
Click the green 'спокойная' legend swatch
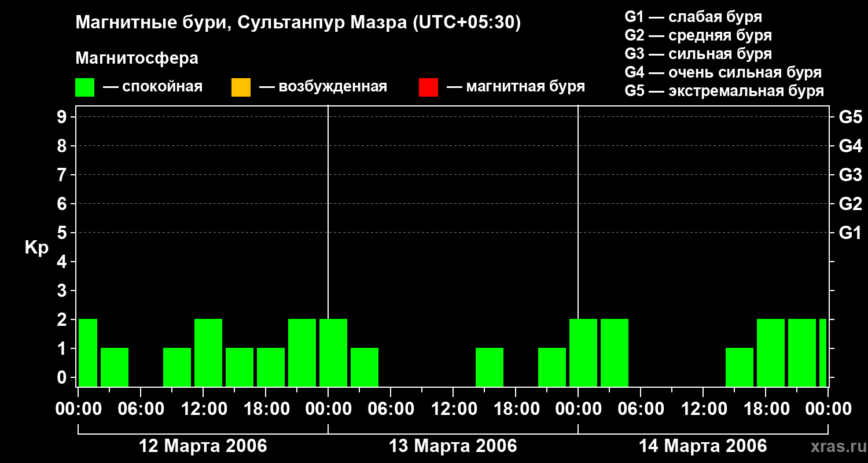[x=85, y=87]
